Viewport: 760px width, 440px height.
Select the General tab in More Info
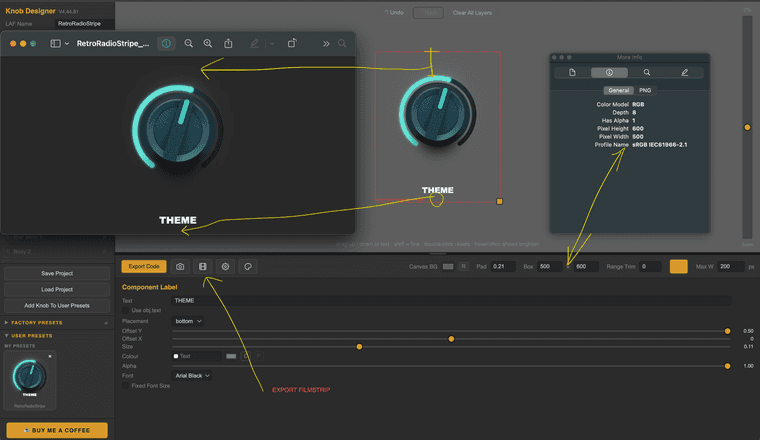click(x=618, y=90)
